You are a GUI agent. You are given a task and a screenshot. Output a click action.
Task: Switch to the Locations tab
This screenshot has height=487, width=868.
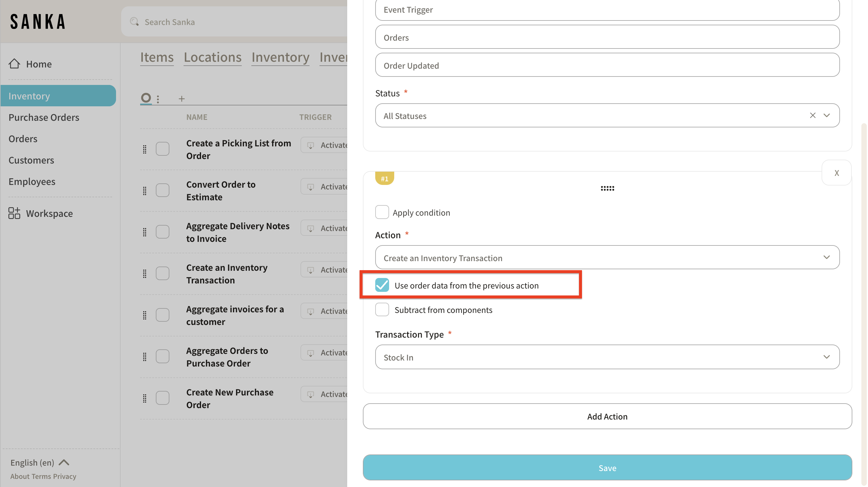click(x=212, y=57)
